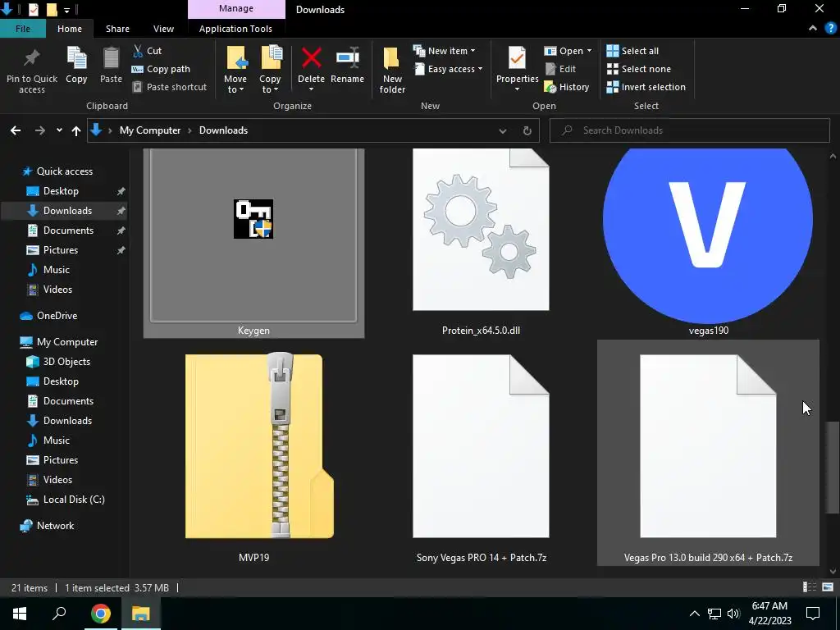
Task: Show file History
Action: pos(567,87)
